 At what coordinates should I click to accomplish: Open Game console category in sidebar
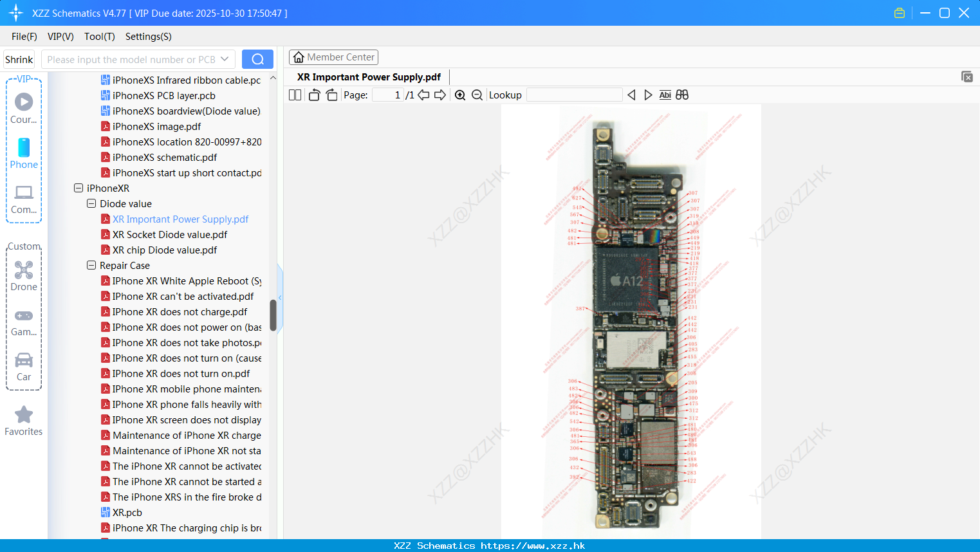tap(24, 322)
